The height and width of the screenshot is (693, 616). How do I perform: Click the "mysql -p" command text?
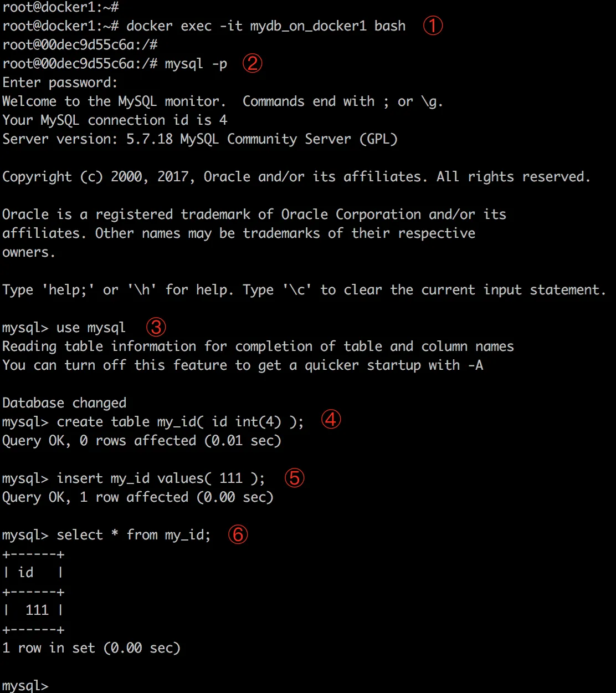[x=196, y=64]
